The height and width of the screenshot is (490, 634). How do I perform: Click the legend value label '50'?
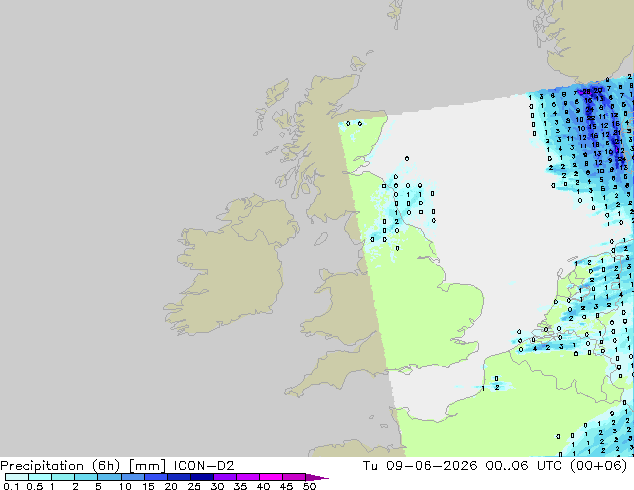(x=309, y=486)
